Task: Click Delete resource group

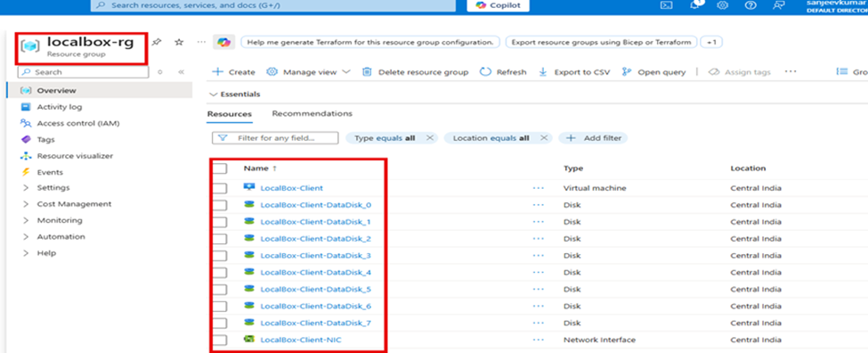Action: (415, 72)
